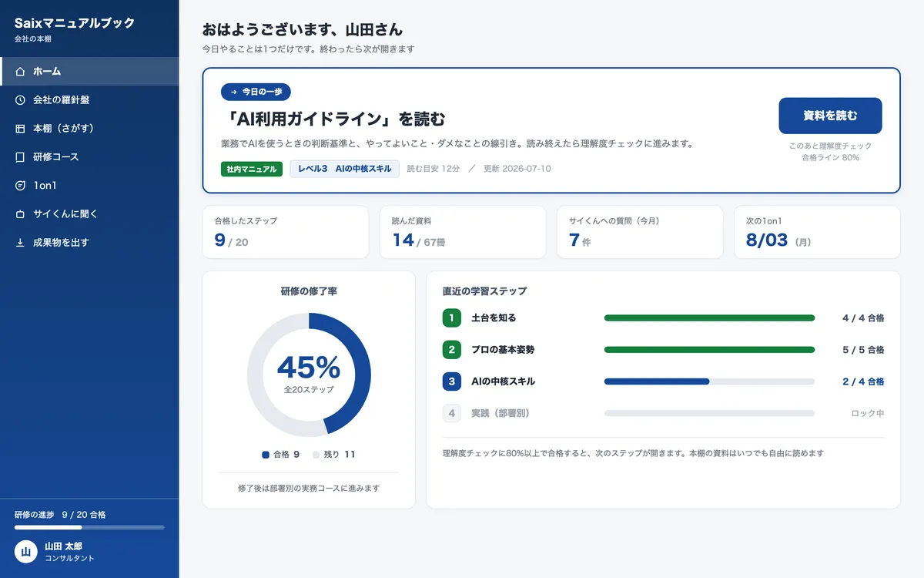The width and height of the screenshot is (924, 578).
Task: Click the コンサルタント role label
Action: [69, 558]
